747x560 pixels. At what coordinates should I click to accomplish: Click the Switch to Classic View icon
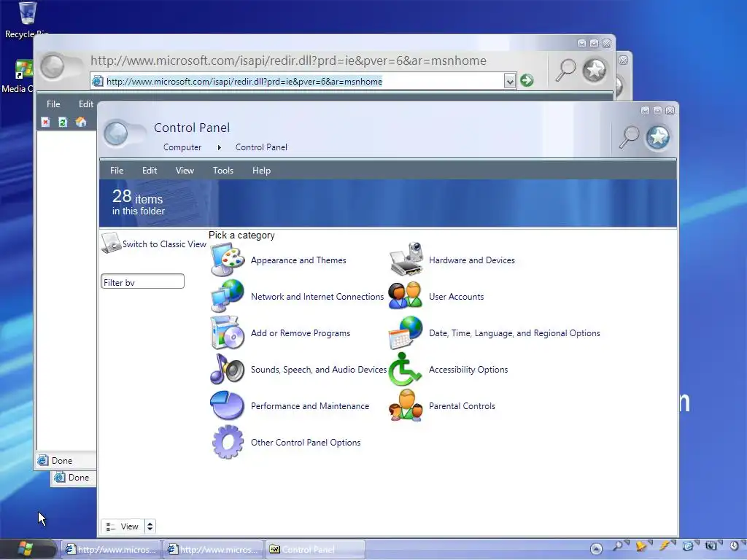click(111, 243)
